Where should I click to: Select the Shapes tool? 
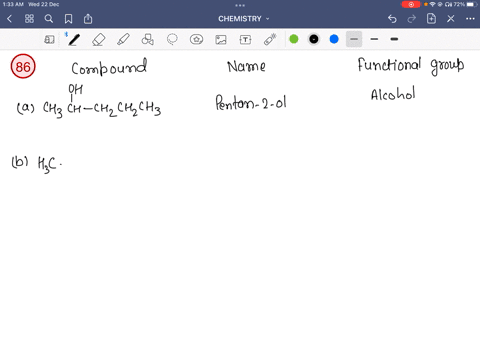[148, 40]
